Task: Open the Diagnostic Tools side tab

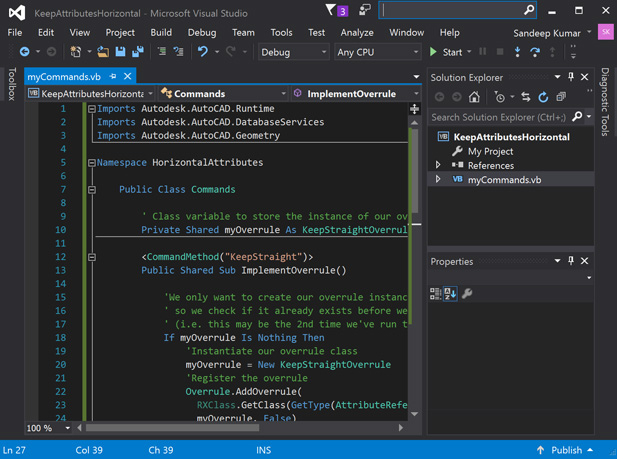Action: coord(605,102)
